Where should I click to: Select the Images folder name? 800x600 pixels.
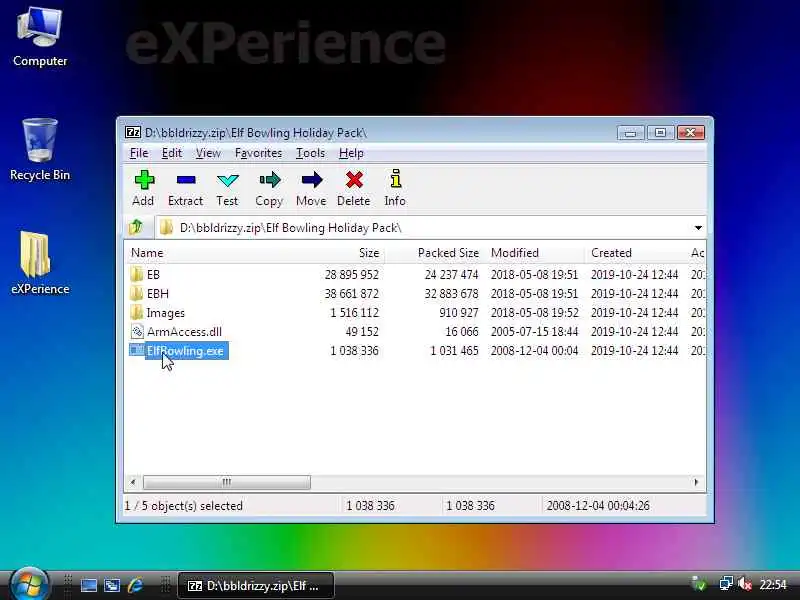[x=165, y=313]
